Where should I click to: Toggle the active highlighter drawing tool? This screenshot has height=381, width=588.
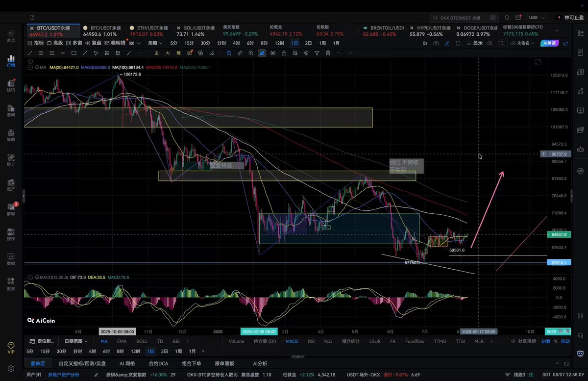tap(262, 53)
